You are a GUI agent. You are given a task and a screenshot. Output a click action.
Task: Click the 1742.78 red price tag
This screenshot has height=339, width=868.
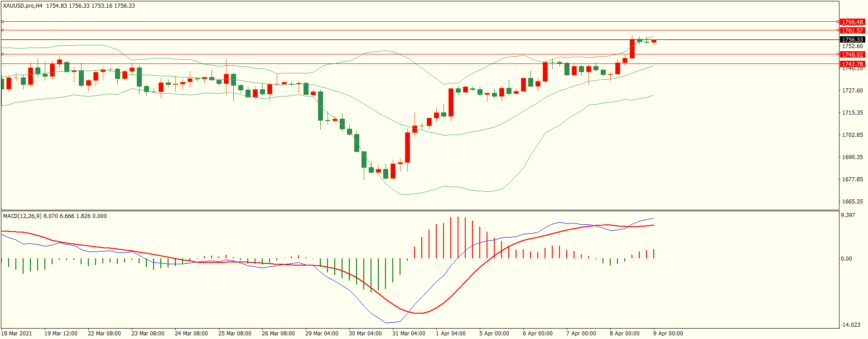tap(852, 64)
